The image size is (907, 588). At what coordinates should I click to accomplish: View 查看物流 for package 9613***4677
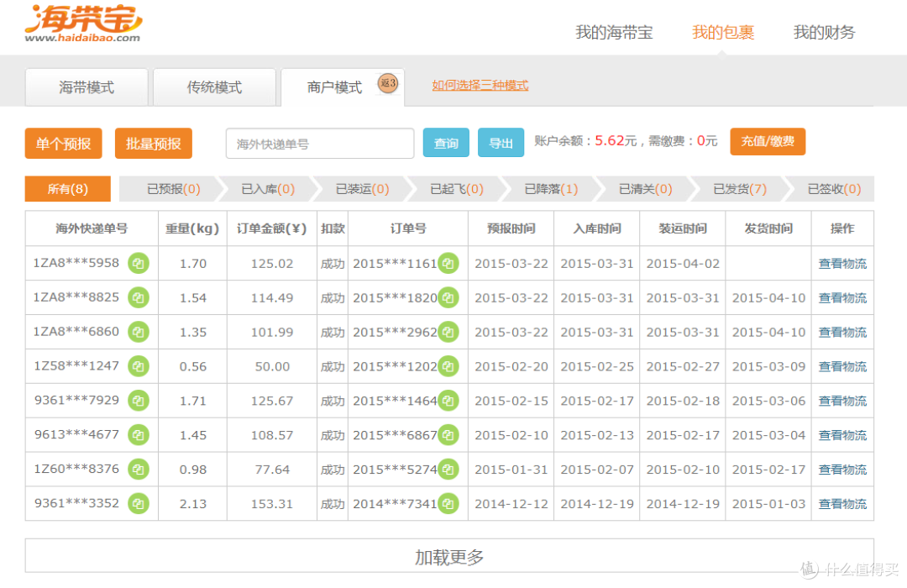[842, 435]
